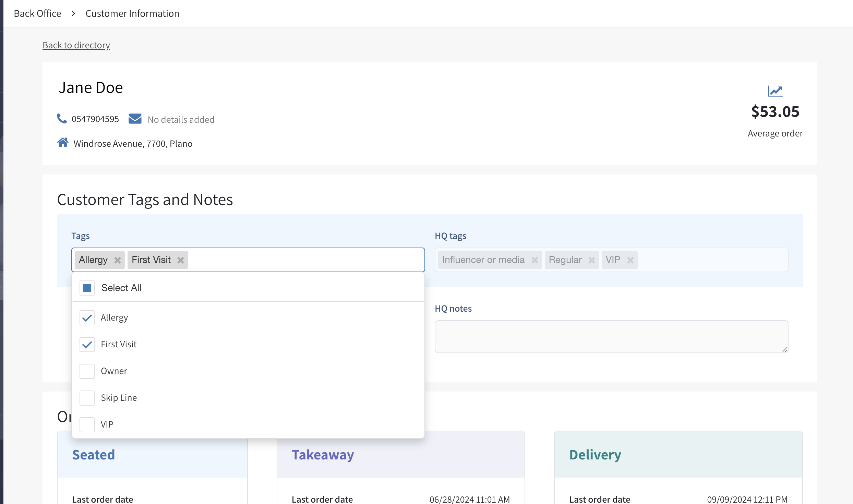Click the Jane Doe customer name
The image size is (853, 504).
pyautogui.click(x=91, y=87)
